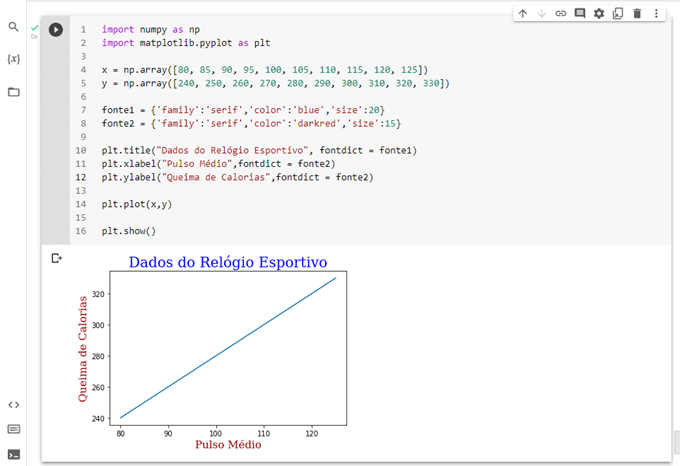Image resolution: width=680 pixels, height=466 pixels.
Task: Open the terminal from left sidebar
Action: (14, 454)
